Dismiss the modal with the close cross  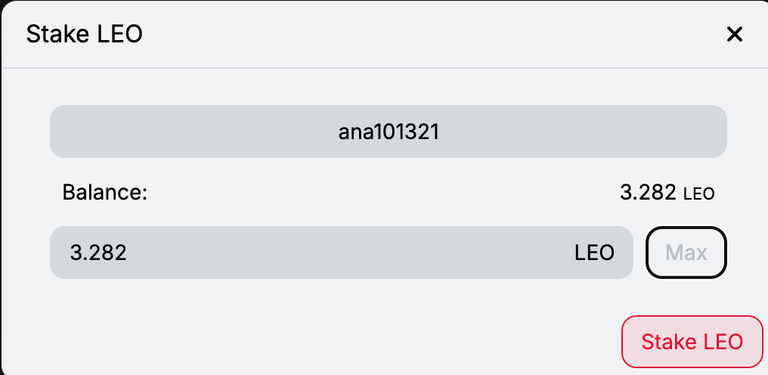(734, 34)
